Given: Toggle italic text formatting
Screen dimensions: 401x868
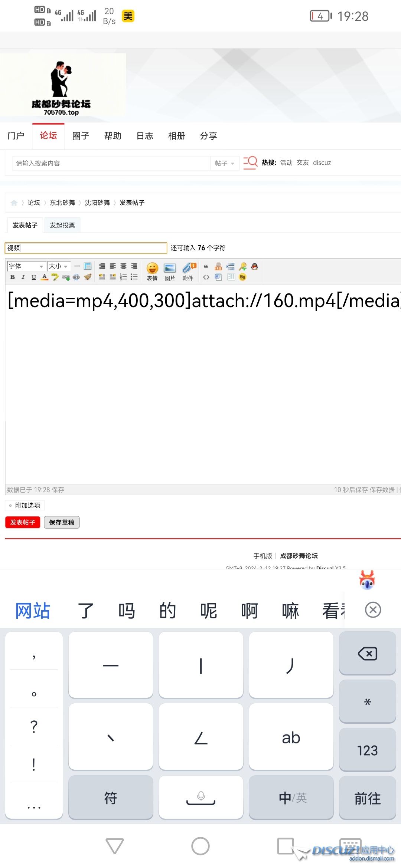Looking at the screenshot, I should click(x=23, y=277).
